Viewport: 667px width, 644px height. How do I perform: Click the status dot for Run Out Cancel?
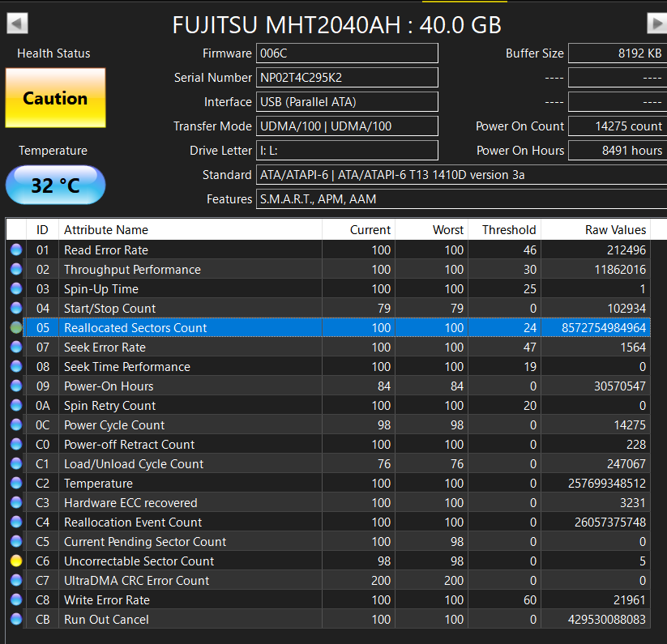16,619
